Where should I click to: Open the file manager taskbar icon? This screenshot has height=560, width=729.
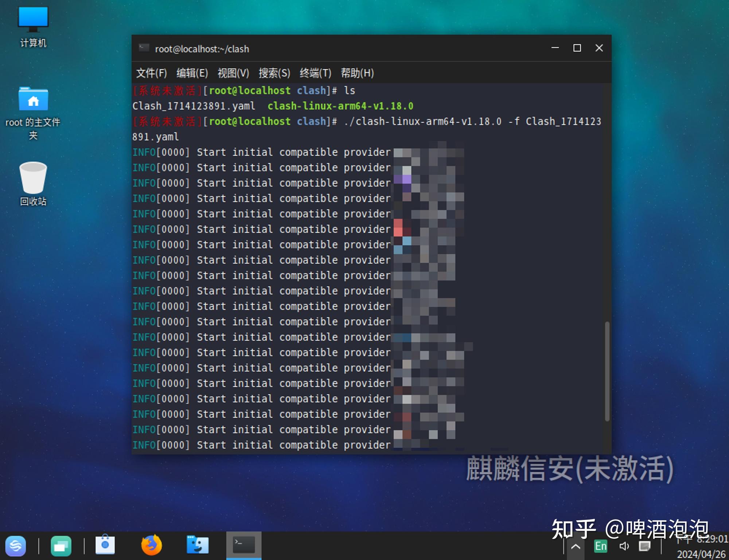tap(197, 545)
